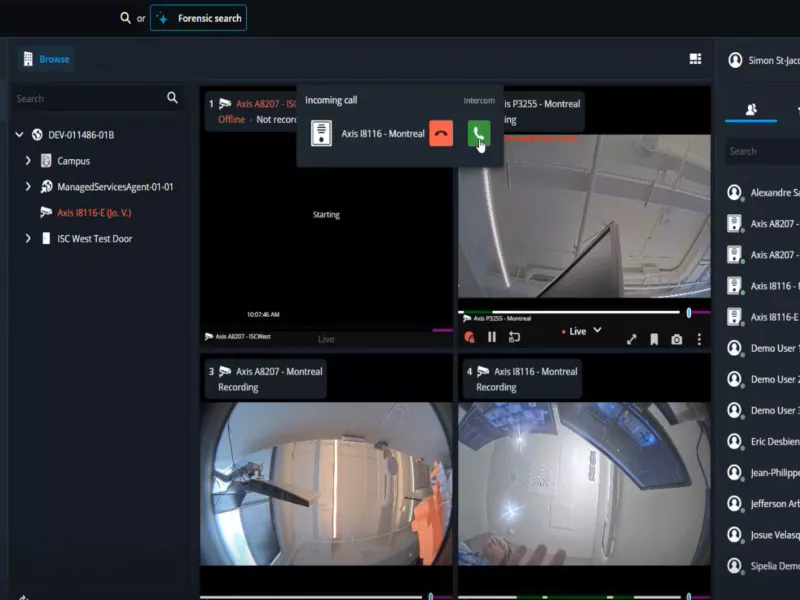800x600 pixels.
Task: Open Forensic search
Action: 198,17
